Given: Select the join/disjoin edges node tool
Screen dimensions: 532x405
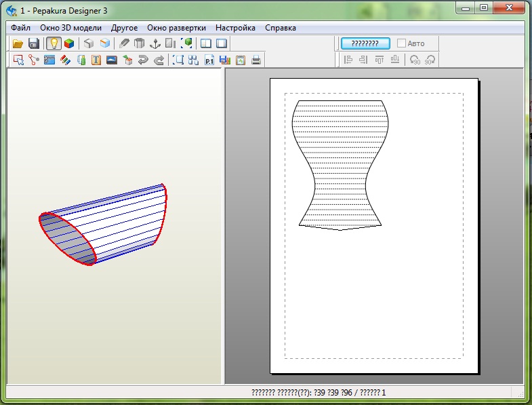Looking at the screenshot, I should 34,60.
